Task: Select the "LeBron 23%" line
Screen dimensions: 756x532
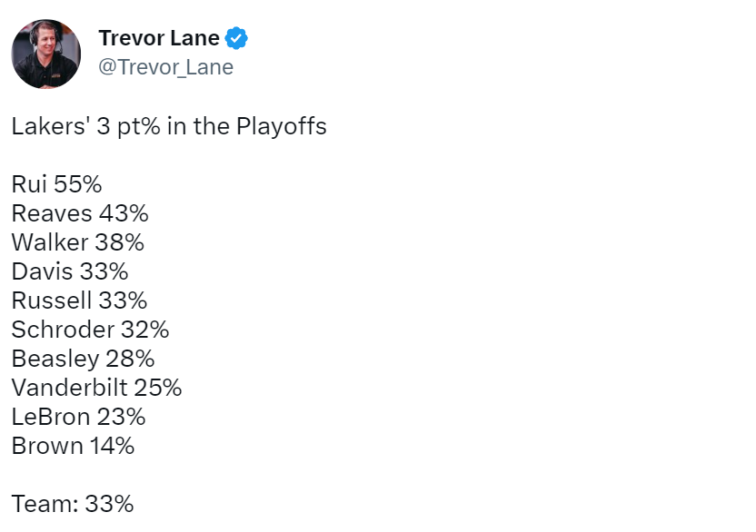Action: 78,417
